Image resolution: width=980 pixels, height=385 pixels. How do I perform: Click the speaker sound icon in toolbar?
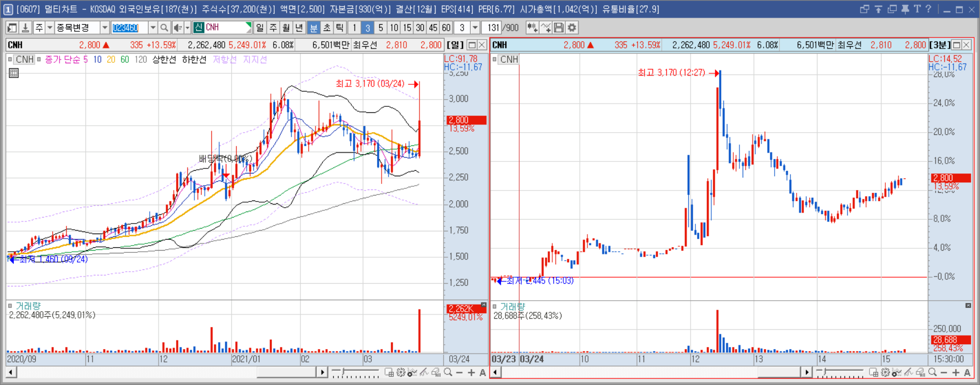pyautogui.click(x=178, y=28)
